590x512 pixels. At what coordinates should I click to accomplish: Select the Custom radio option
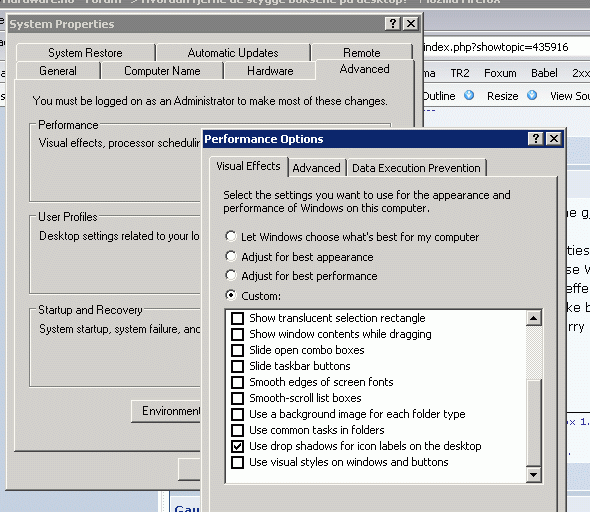click(231, 295)
